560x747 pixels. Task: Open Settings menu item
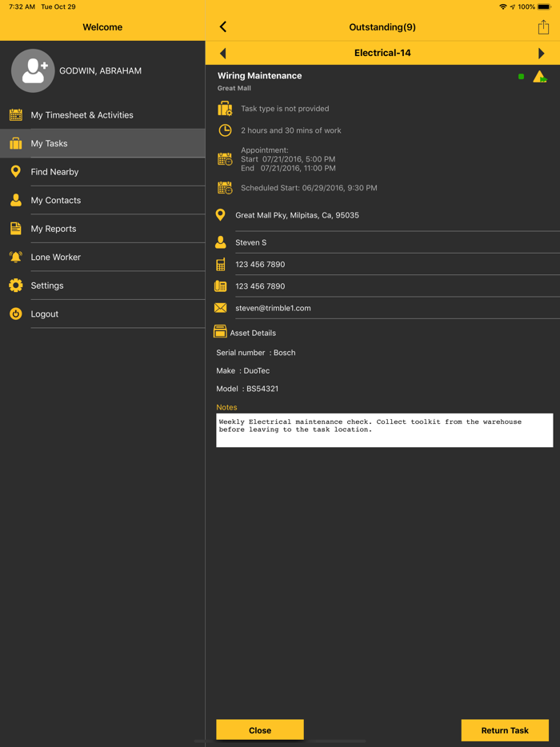pos(102,286)
